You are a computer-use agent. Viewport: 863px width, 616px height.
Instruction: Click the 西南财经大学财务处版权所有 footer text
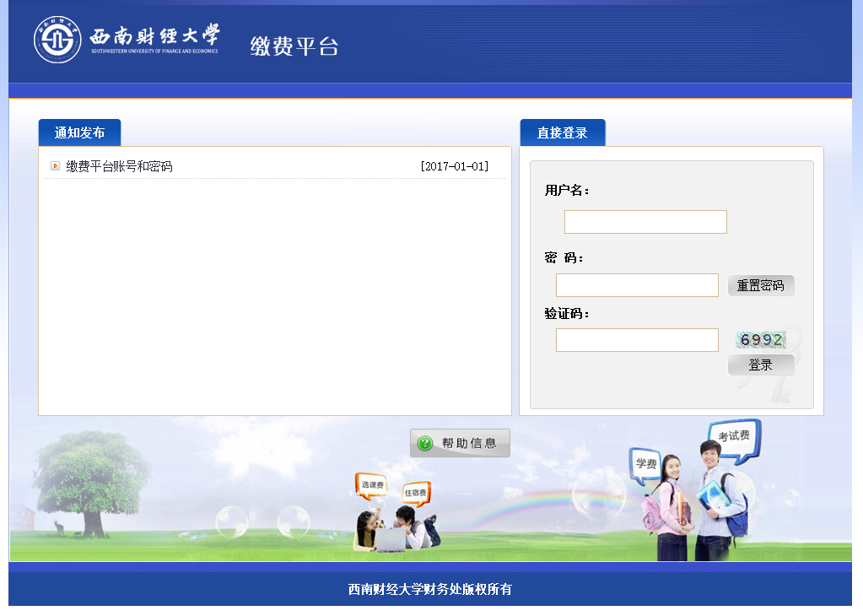click(429, 589)
